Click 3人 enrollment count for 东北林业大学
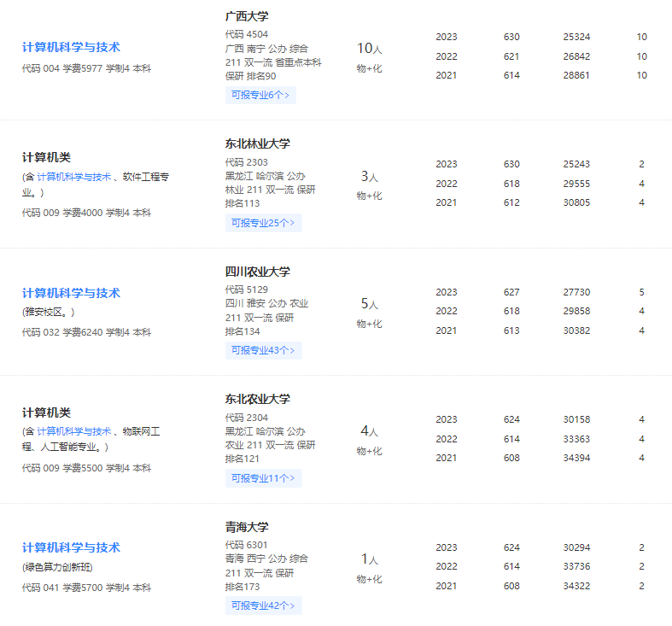 pyautogui.click(x=370, y=176)
